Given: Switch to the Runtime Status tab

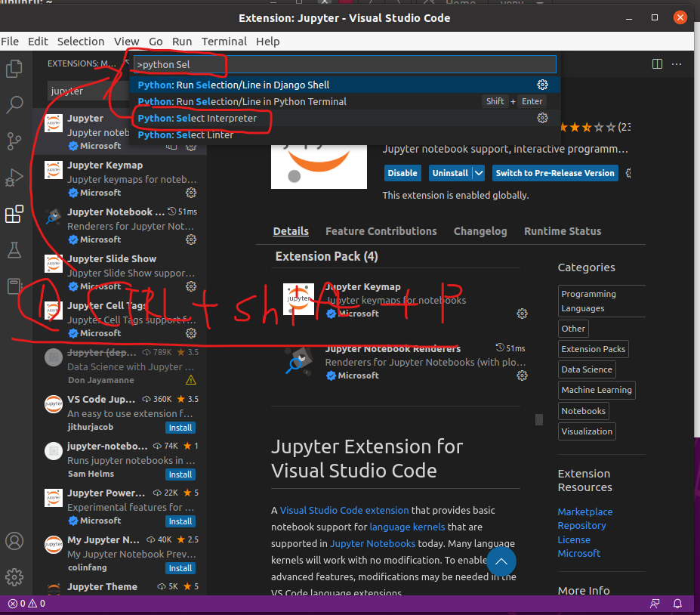Looking at the screenshot, I should [x=563, y=231].
